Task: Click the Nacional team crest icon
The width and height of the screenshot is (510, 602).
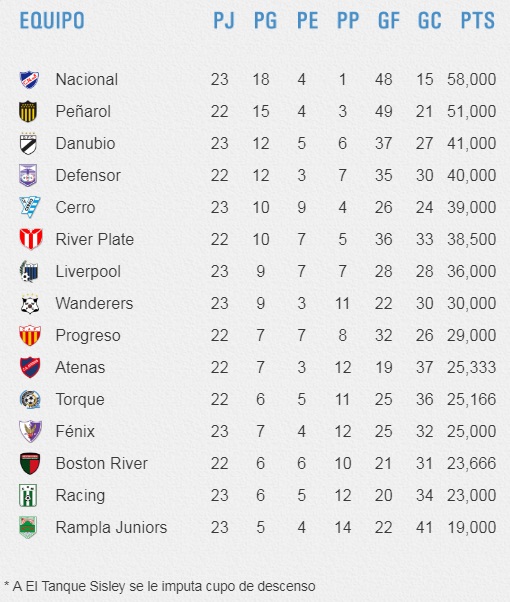Action: point(29,79)
